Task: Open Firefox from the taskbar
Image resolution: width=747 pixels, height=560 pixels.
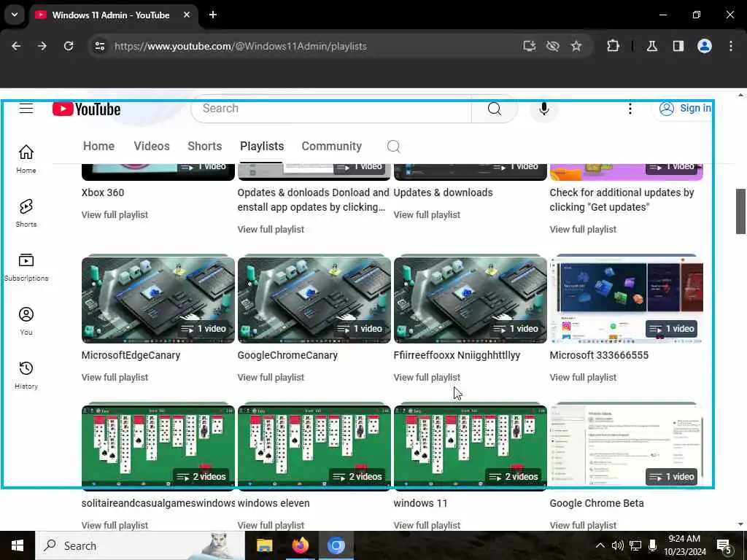Action: point(300,545)
